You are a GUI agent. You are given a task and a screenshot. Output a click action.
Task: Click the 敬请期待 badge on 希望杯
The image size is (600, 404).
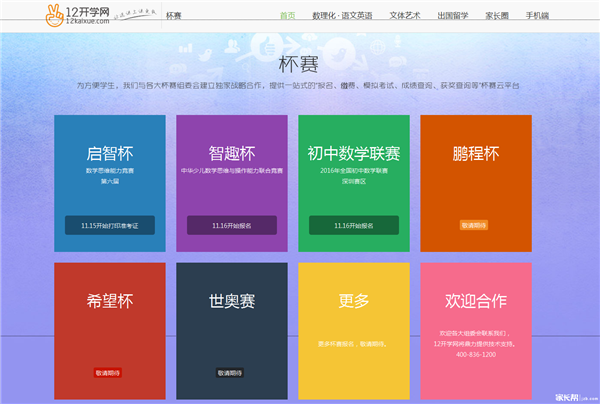click(107, 373)
